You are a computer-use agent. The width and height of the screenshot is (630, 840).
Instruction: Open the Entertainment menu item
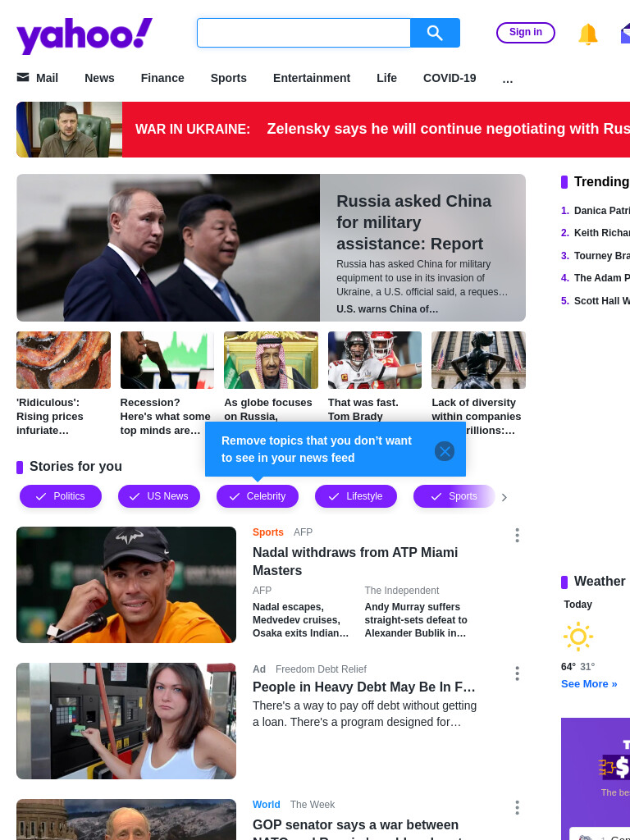pyautogui.click(x=312, y=78)
